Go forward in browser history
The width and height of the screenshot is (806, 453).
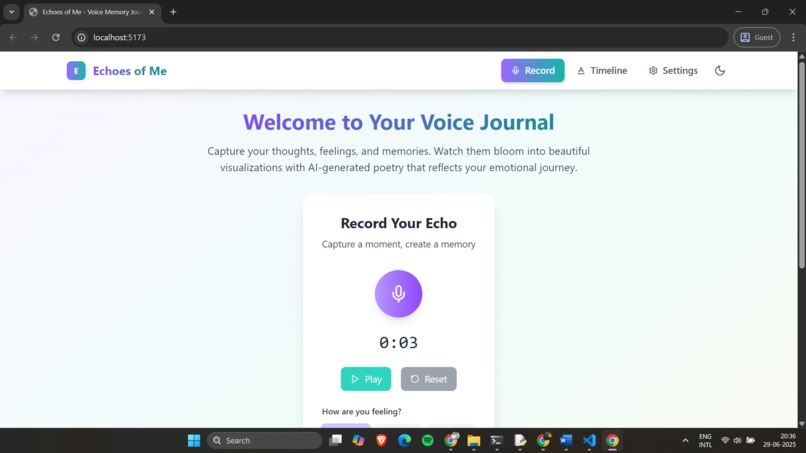pos(34,37)
